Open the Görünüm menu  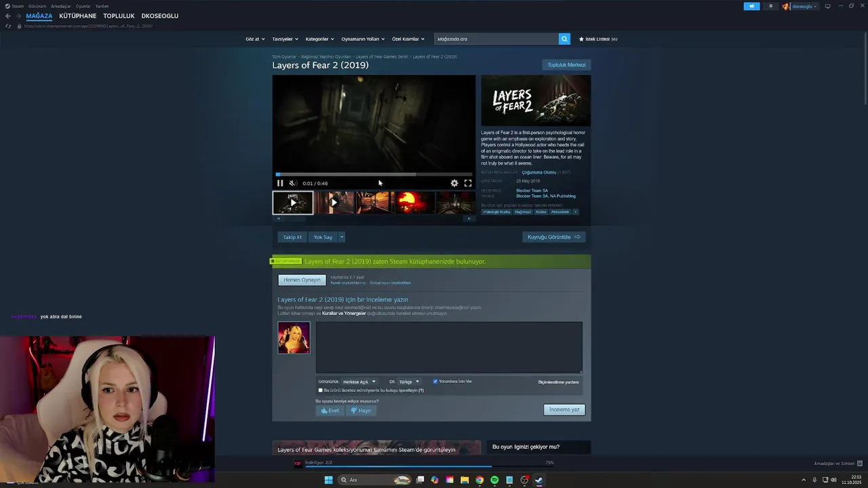(x=37, y=6)
